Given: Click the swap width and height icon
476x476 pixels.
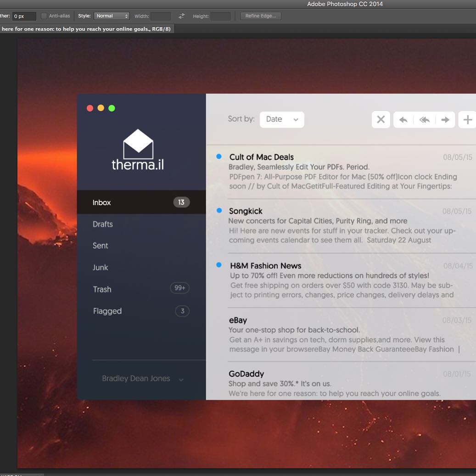Looking at the screenshot, I should (181, 16).
